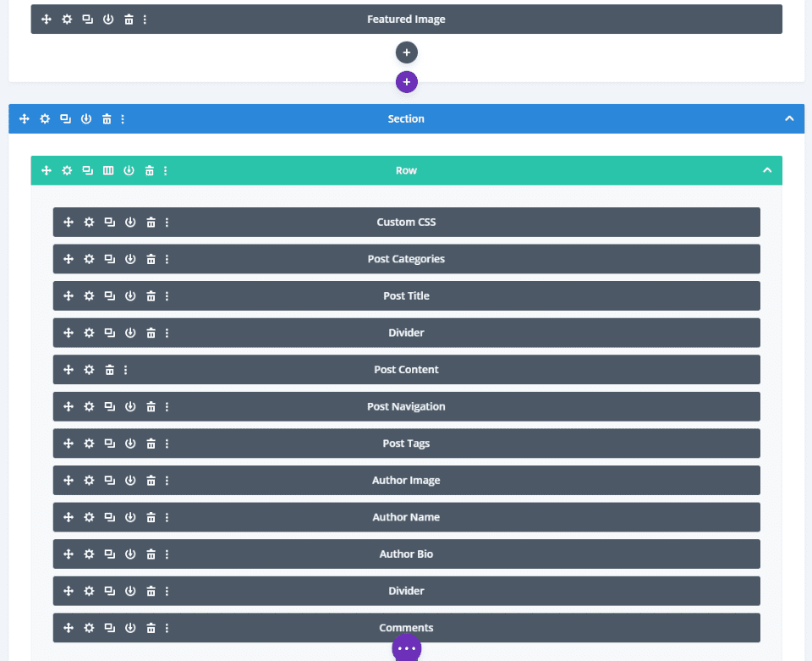Image resolution: width=812 pixels, height=661 pixels.
Task: Collapse the Row using its chevron arrow
Action: point(767,170)
